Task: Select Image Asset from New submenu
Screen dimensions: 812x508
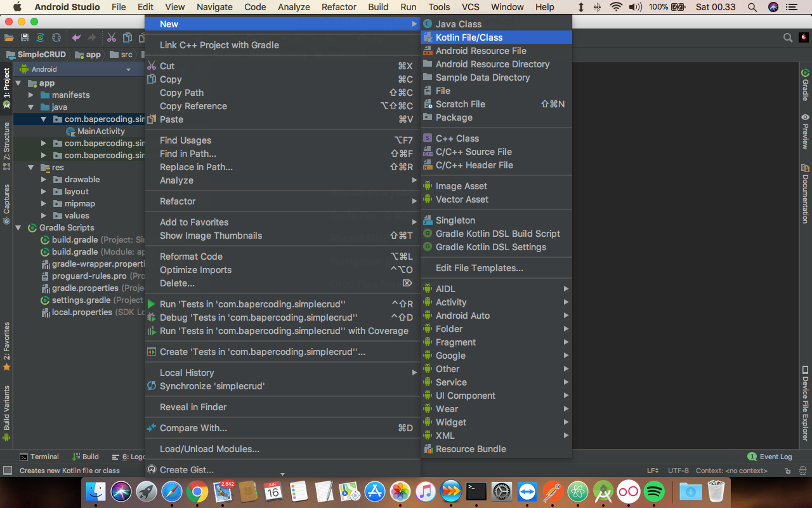Action: coord(496,186)
